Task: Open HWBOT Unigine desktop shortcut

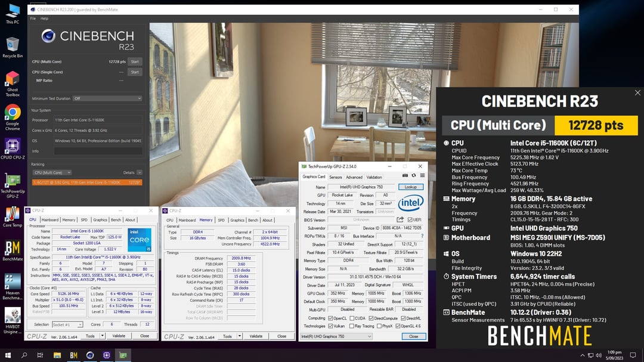Action: pos(13,321)
